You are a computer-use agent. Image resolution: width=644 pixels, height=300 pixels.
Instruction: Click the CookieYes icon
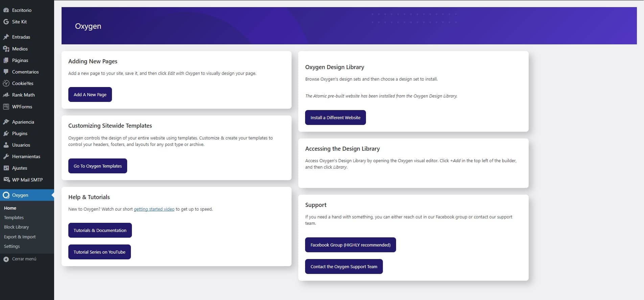coord(6,83)
